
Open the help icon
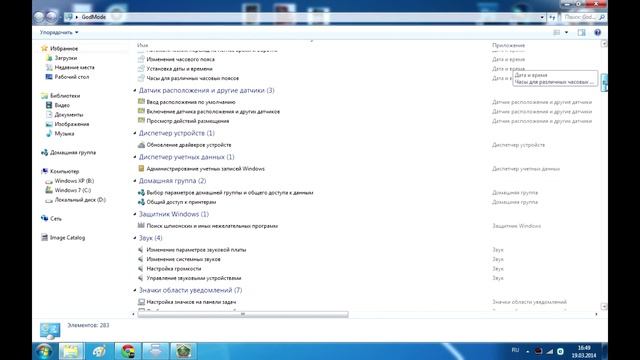(598, 32)
